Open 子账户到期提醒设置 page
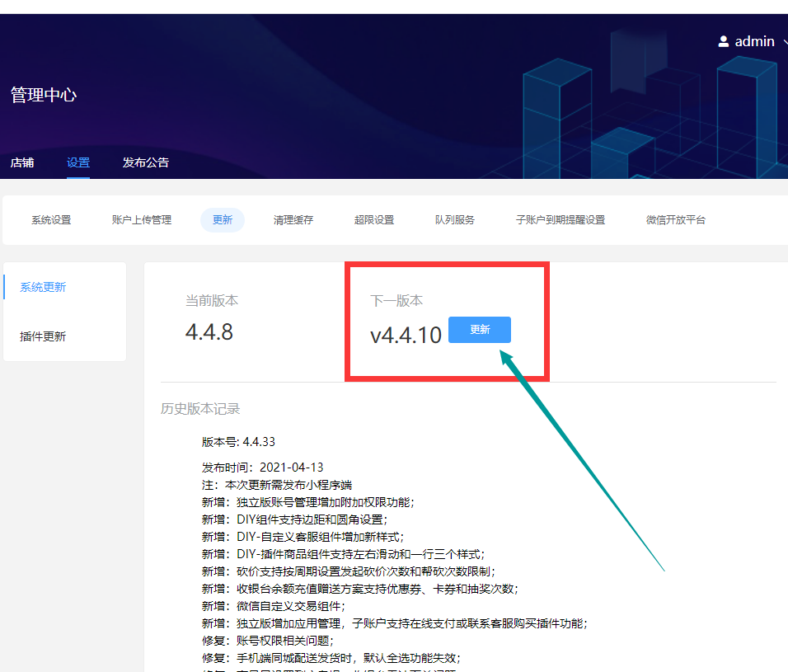This screenshot has height=672, width=788. click(x=561, y=220)
